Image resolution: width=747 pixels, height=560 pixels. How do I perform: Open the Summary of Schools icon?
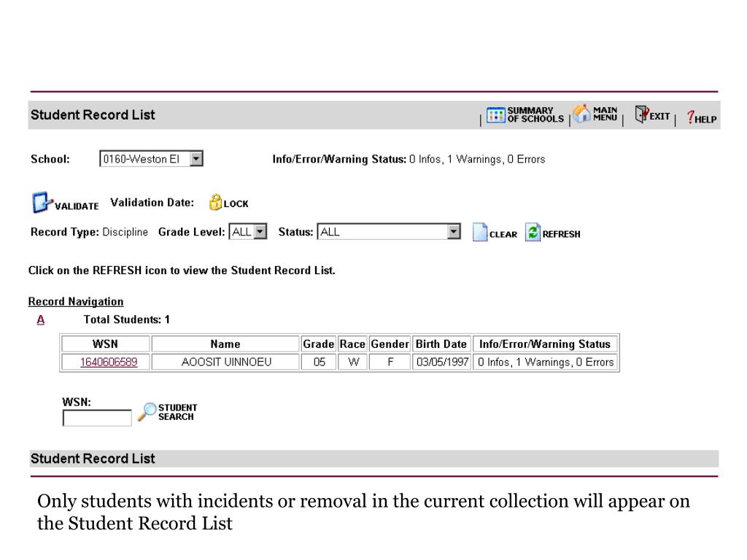(x=495, y=114)
